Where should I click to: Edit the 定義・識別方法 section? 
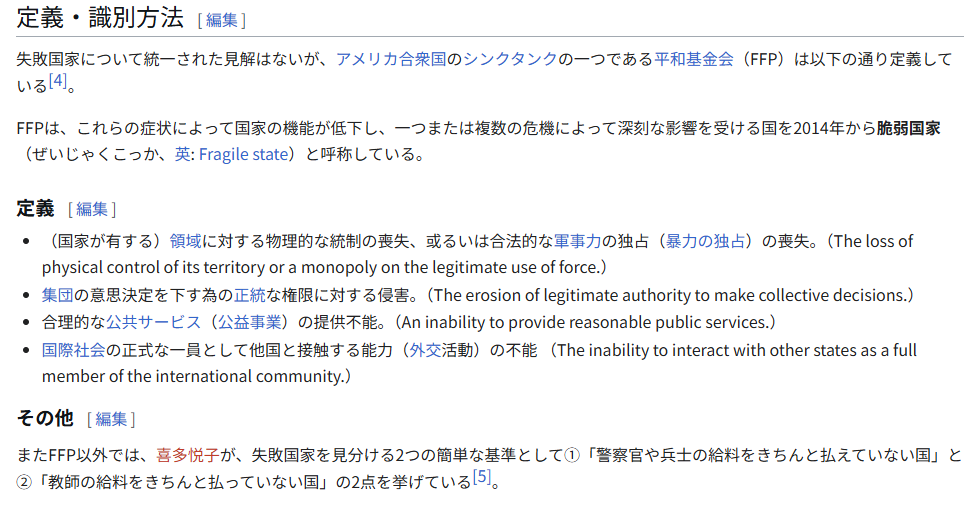[221, 20]
